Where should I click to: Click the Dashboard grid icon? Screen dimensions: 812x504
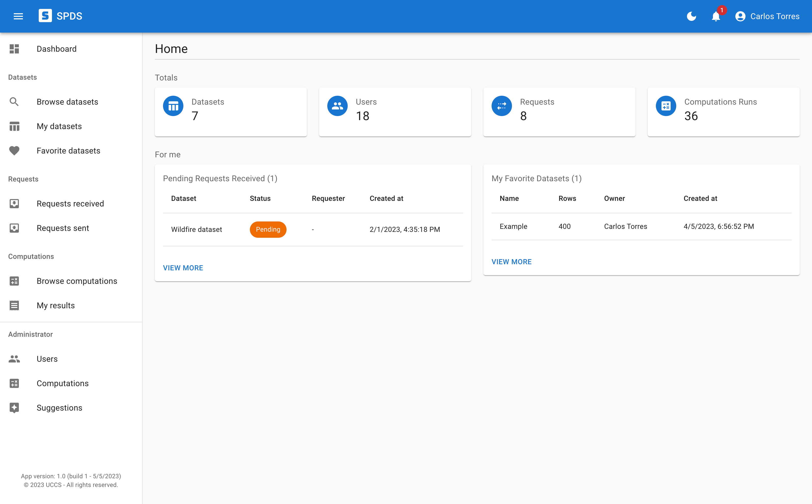click(14, 49)
